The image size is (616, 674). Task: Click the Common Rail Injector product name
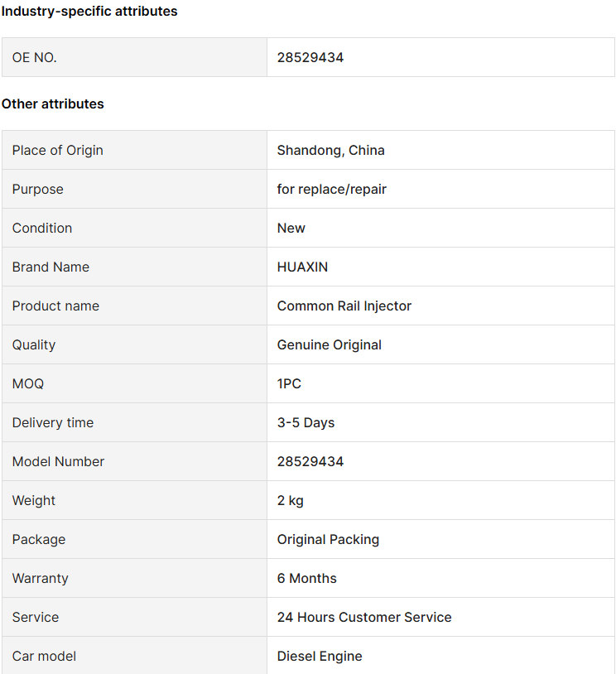pos(344,306)
